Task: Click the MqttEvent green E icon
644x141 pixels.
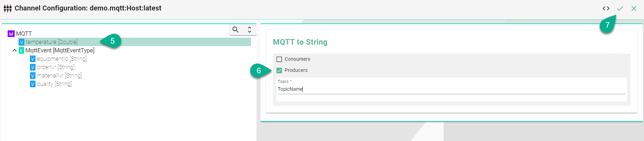Action: (21, 51)
